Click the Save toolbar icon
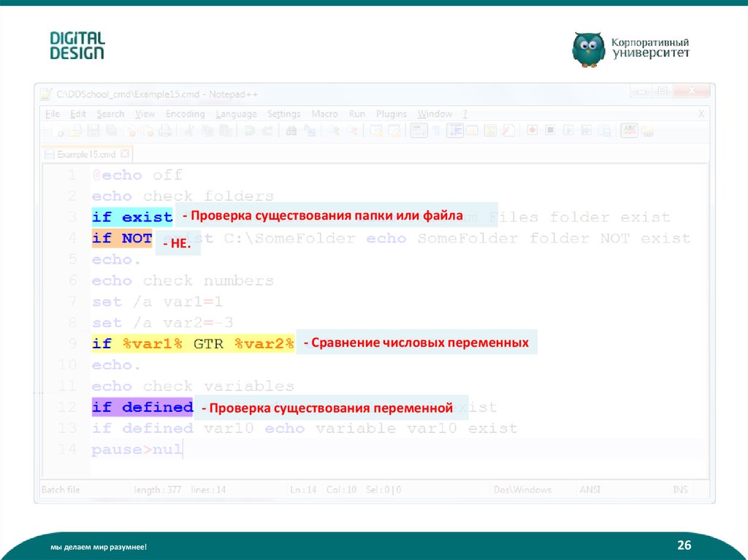This screenshot has height=560, width=748. pos(93,131)
